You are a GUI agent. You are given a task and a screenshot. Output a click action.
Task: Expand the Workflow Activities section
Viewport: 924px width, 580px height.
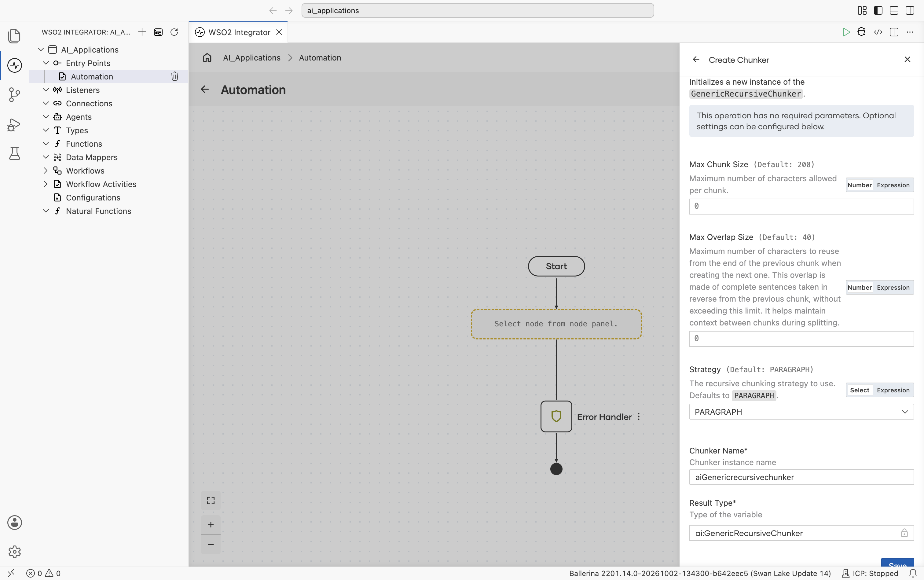coord(46,184)
